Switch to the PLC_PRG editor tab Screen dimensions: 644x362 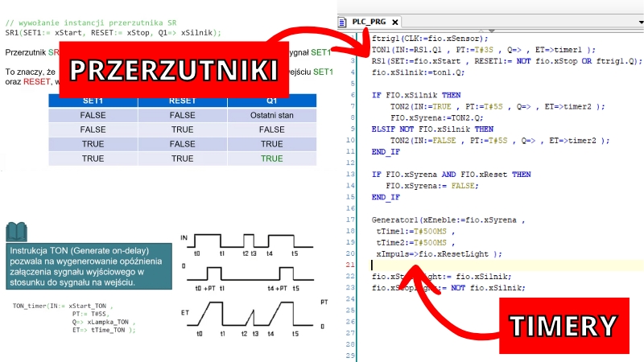pos(369,22)
